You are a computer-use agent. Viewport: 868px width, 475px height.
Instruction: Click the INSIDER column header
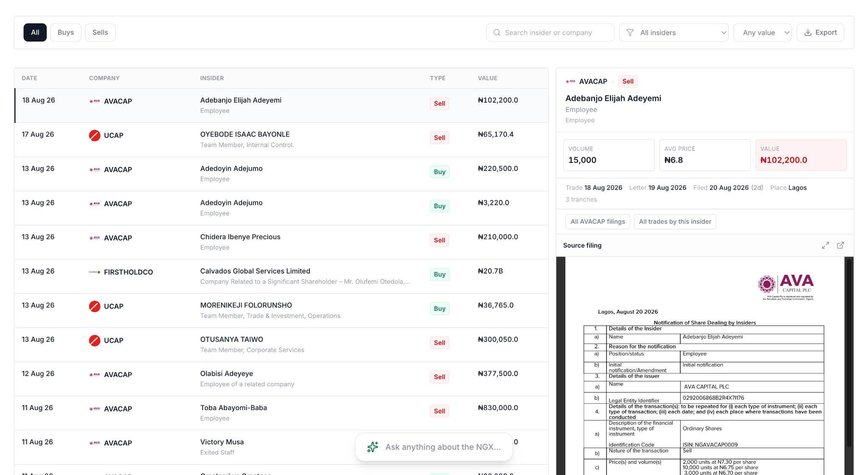click(x=212, y=78)
